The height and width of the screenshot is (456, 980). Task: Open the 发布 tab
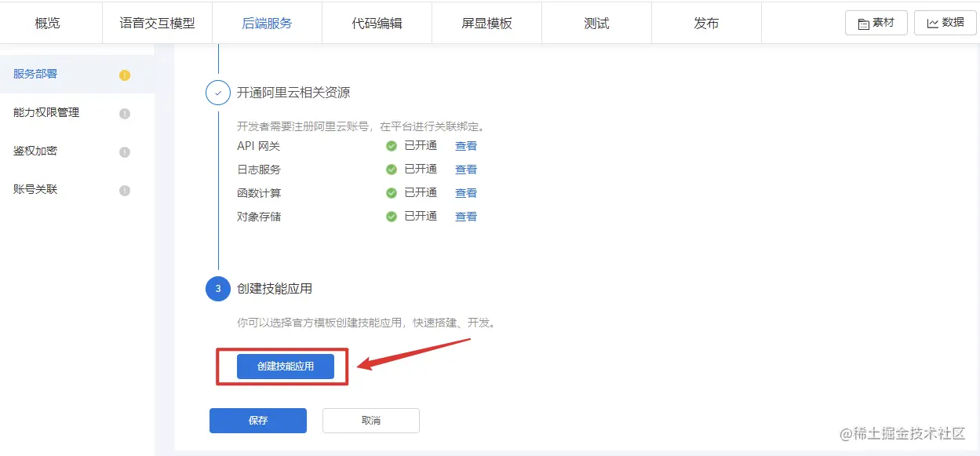(x=706, y=23)
